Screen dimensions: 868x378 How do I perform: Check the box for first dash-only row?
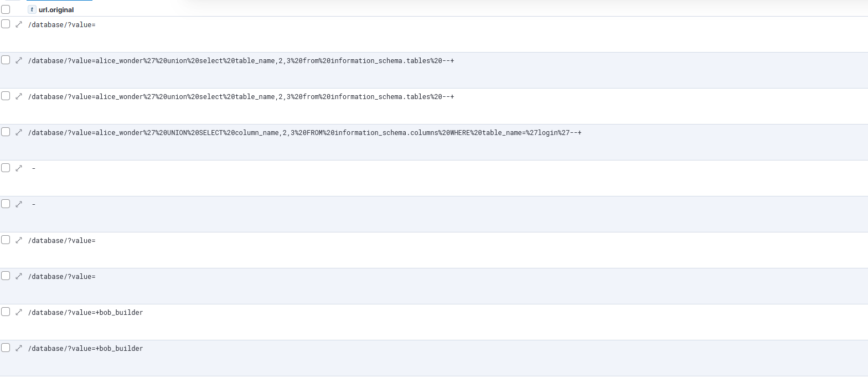6,168
